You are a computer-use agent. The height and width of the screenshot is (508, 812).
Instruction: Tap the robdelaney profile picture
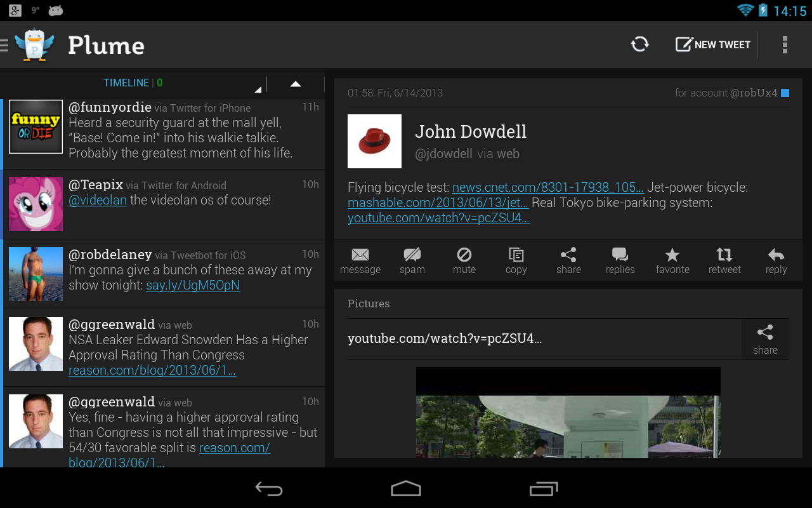pyautogui.click(x=36, y=274)
